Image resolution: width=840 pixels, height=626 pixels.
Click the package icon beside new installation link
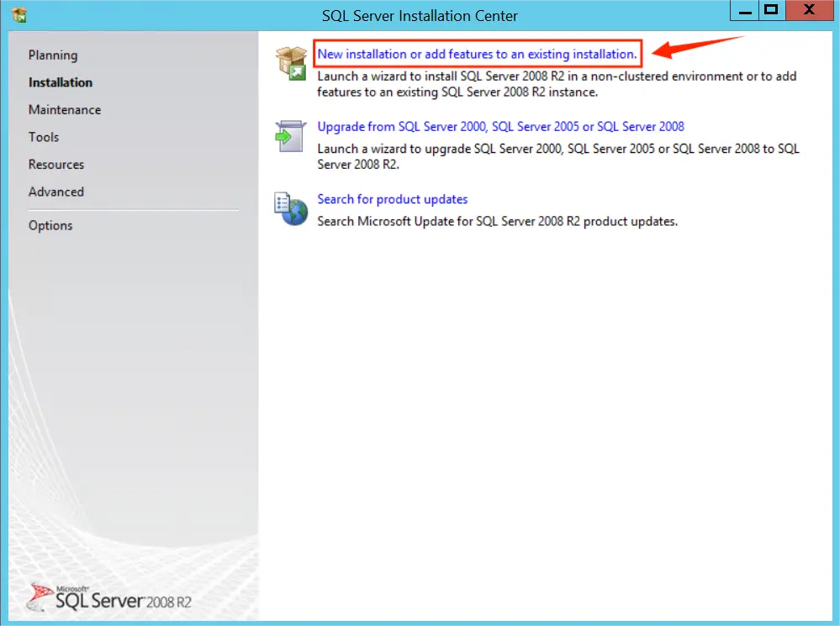(x=290, y=63)
